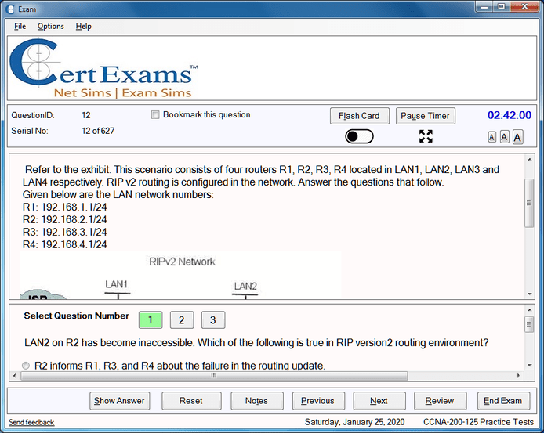Click the Review button

[x=440, y=401]
